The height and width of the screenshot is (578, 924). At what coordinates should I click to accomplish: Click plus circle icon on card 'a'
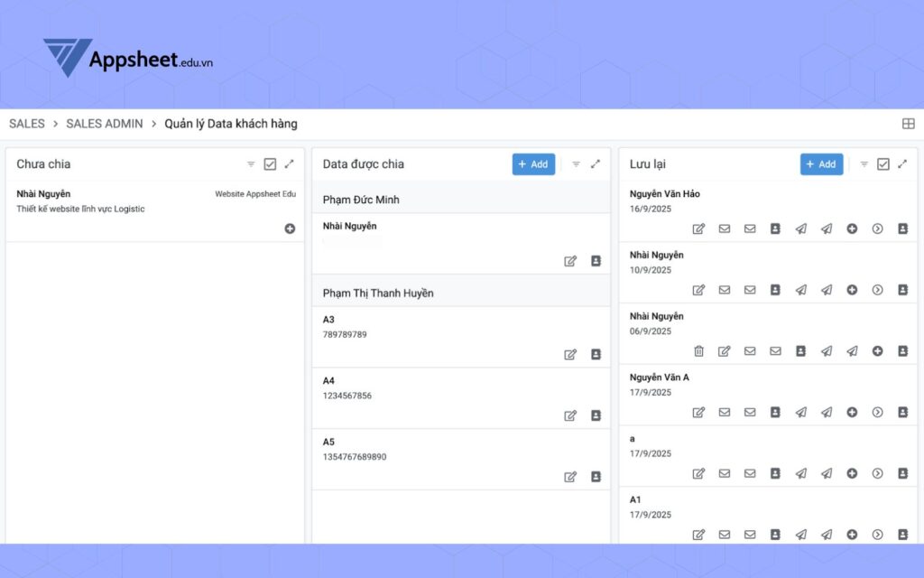coord(852,473)
